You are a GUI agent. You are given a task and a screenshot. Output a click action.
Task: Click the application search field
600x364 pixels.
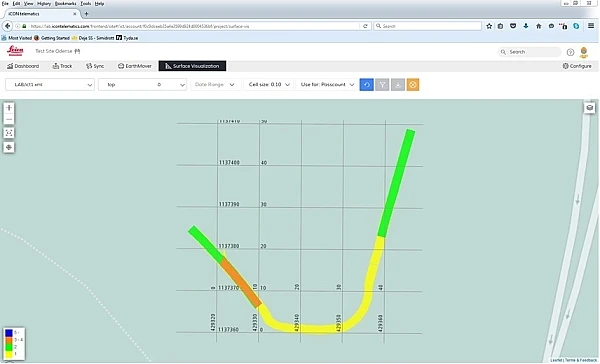pos(529,52)
